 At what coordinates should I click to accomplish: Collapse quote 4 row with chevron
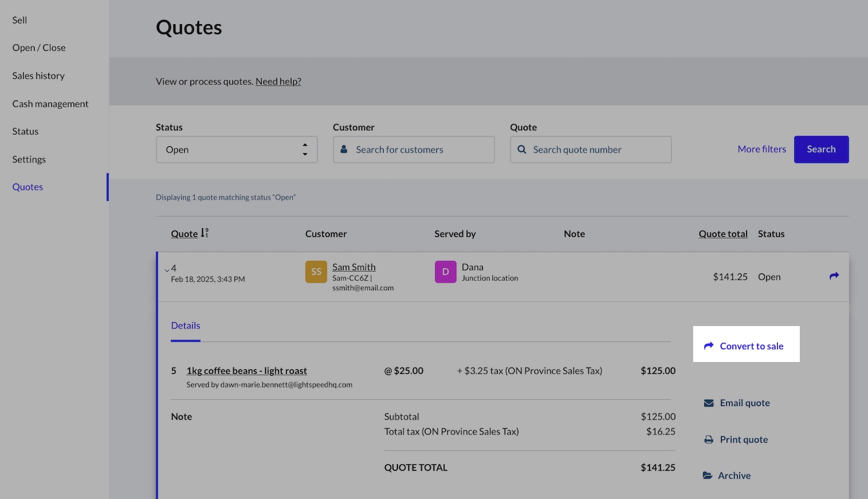point(167,270)
